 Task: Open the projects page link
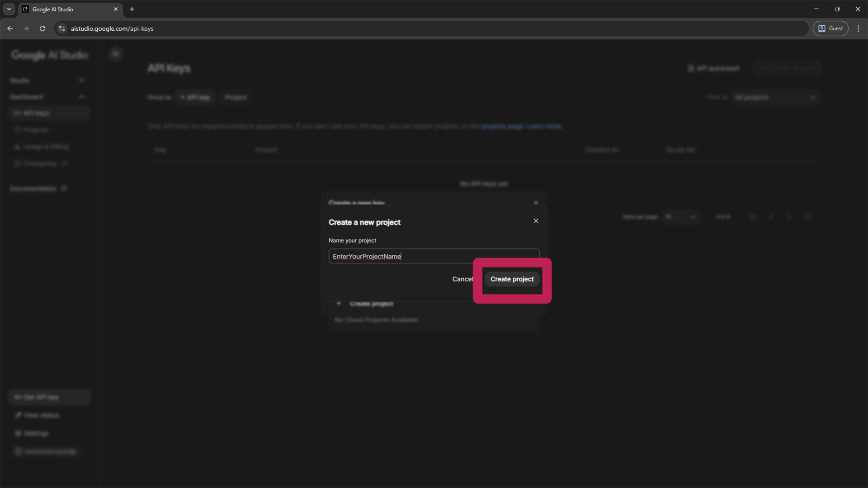coord(502,127)
